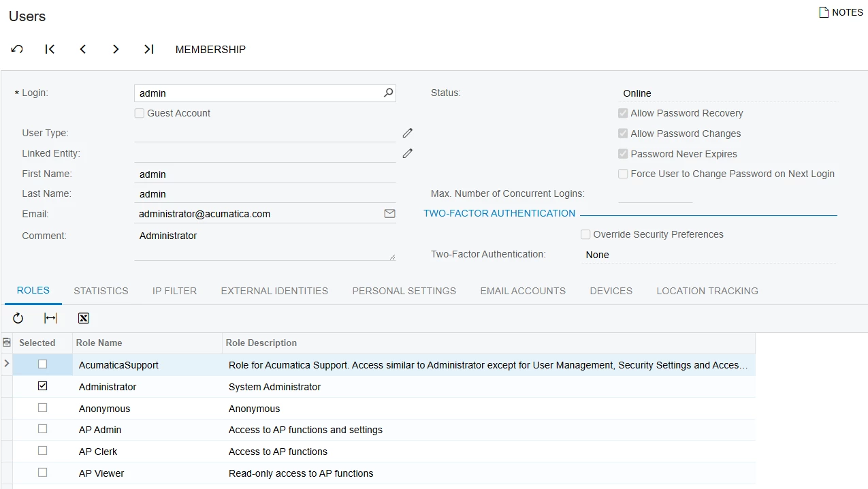The width and height of the screenshot is (868, 489).
Task: Jump to the last user record
Action: click(148, 49)
